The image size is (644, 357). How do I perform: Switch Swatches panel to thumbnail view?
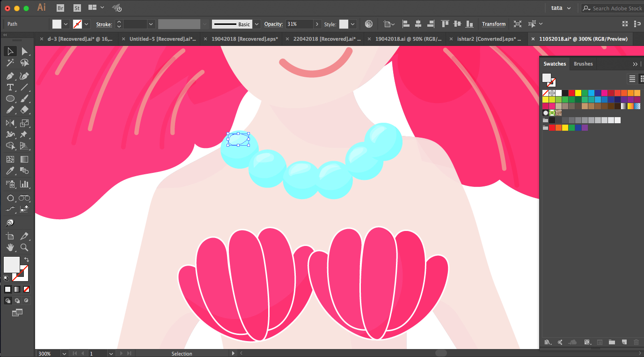[642, 79]
